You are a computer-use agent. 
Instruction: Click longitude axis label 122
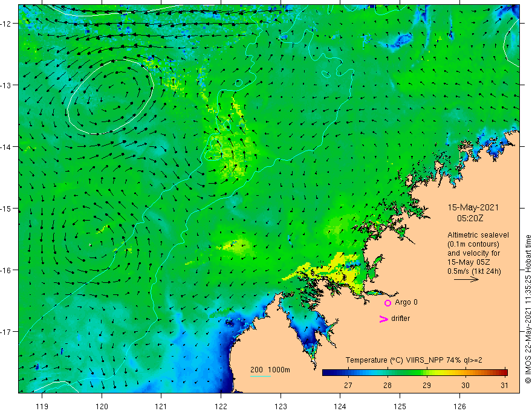(221, 406)
